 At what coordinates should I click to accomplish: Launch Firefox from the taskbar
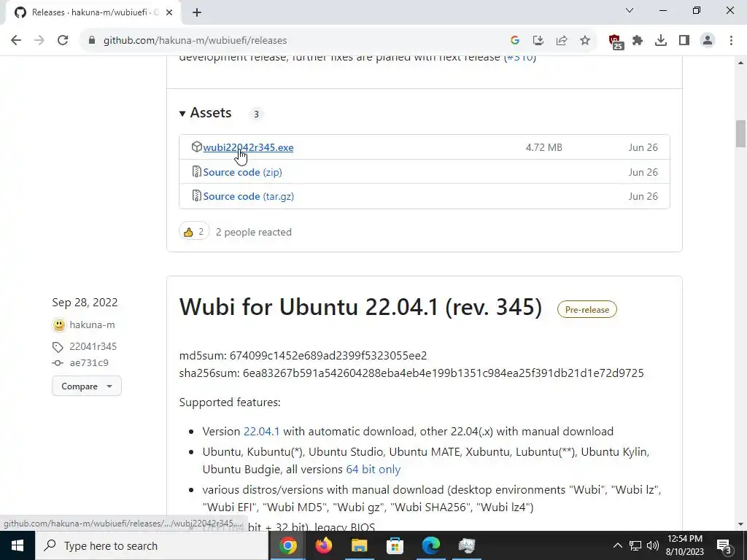(323, 545)
